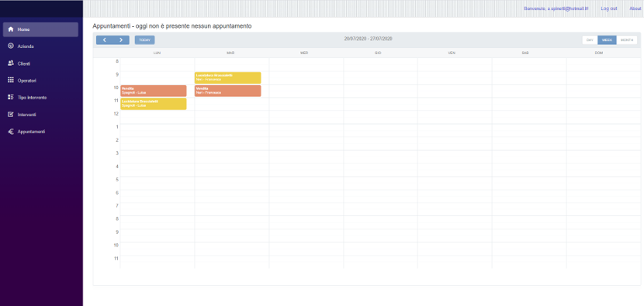Open the About link

pyautogui.click(x=635, y=9)
